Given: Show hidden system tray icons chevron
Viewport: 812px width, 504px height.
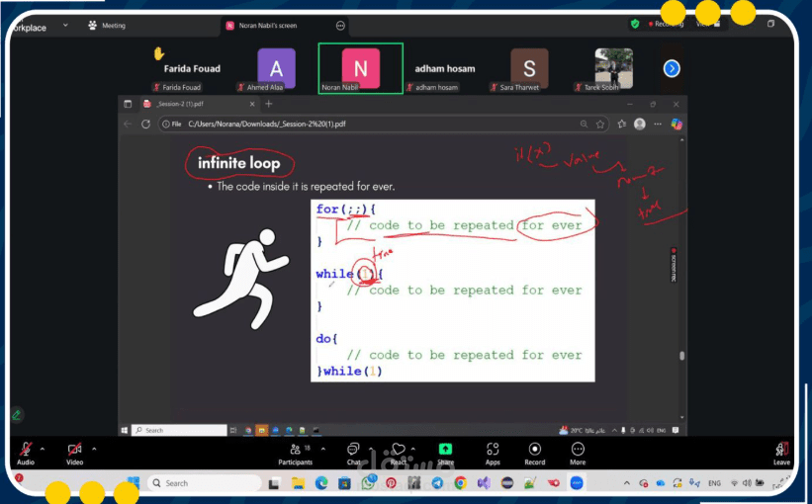Looking at the screenshot, I should point(627,483).
